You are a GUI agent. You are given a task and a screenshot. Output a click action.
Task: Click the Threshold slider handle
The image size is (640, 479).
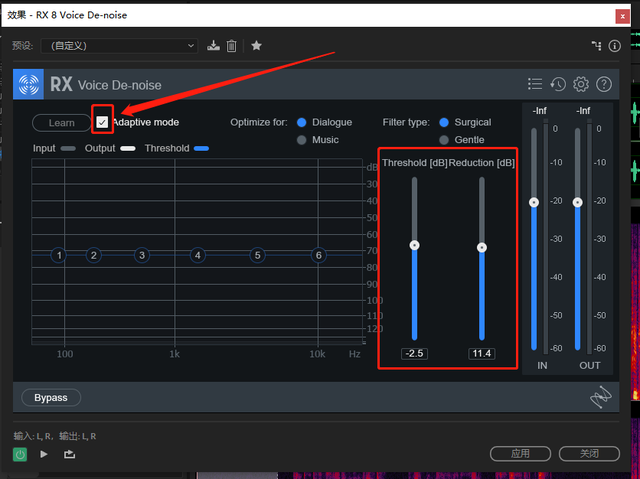[x=414, y=245]
